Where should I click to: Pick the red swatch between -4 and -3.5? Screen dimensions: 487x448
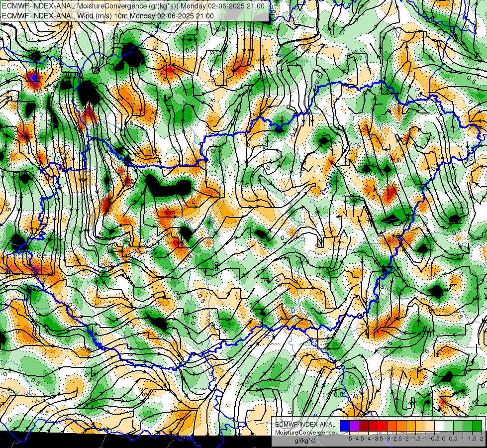[373, 426]
